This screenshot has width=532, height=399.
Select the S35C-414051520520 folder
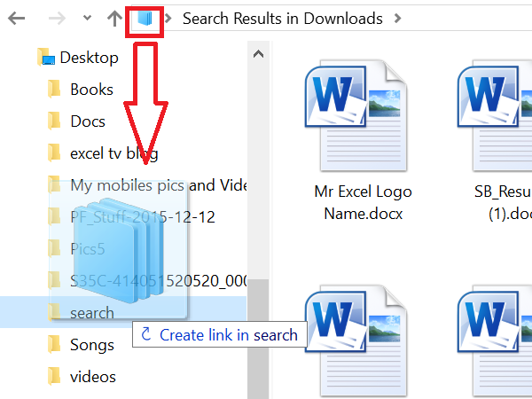pos(158,281)
